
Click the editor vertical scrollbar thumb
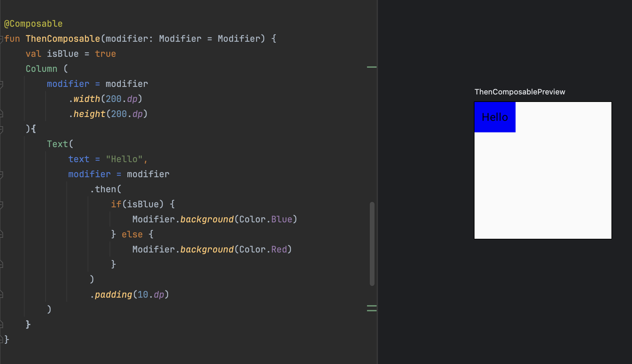pos(372,244)
